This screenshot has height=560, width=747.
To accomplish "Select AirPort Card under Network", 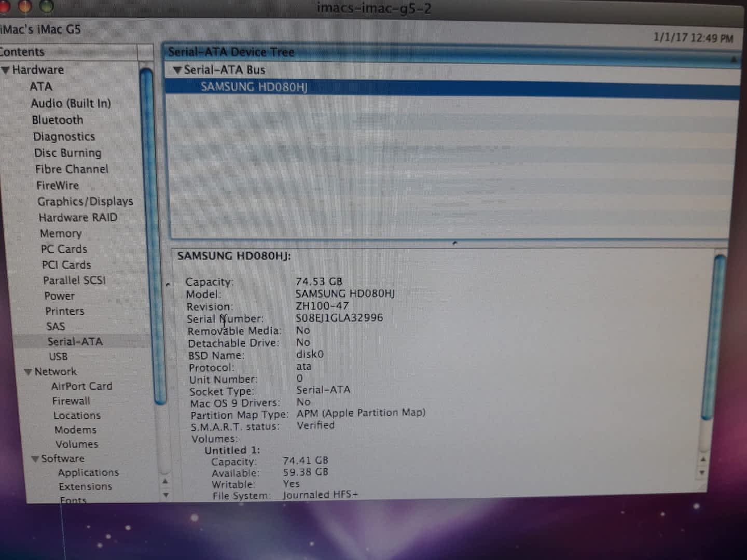I will tap(81, 386).
